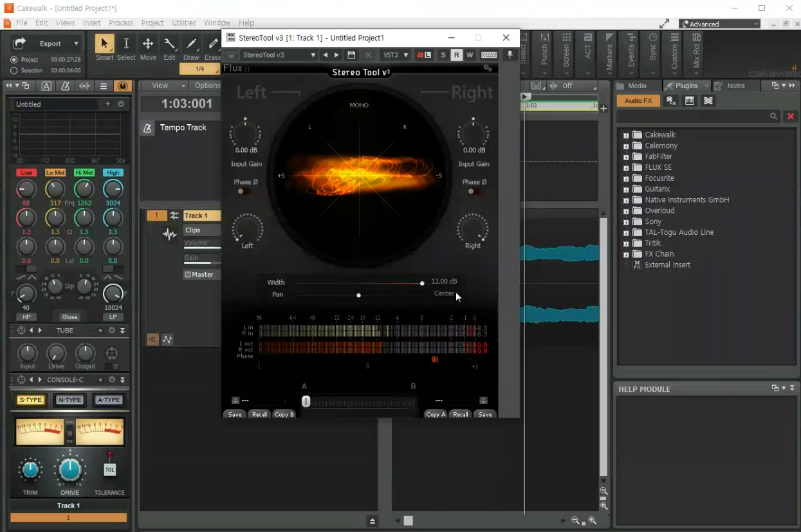Toggle the Right Phase Ø switch
The image size is (801, 532).
point(474,191)
